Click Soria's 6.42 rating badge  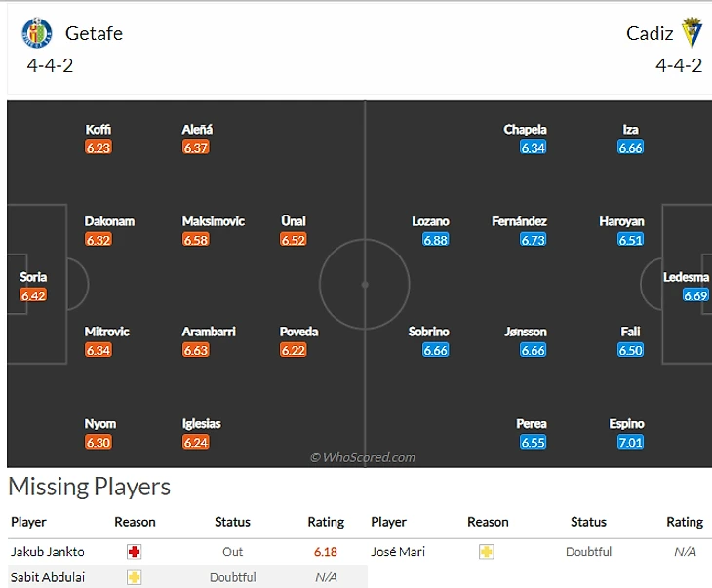coord(33,295)
